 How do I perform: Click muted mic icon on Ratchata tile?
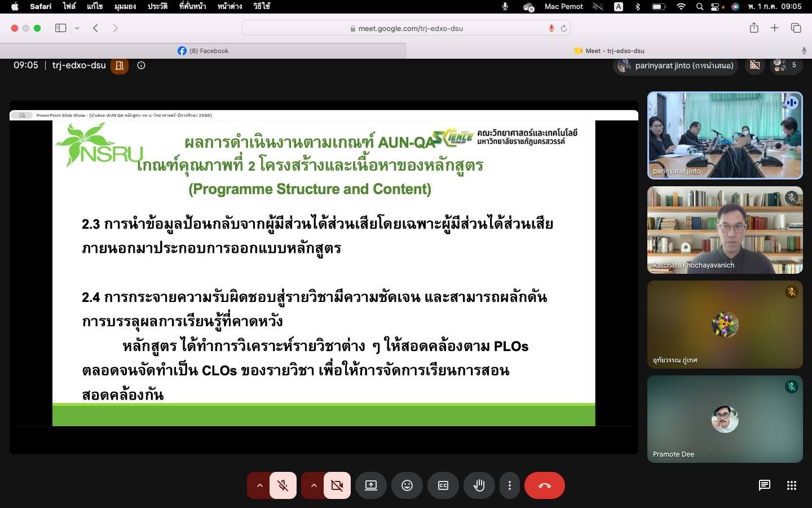tap(792, 198)
